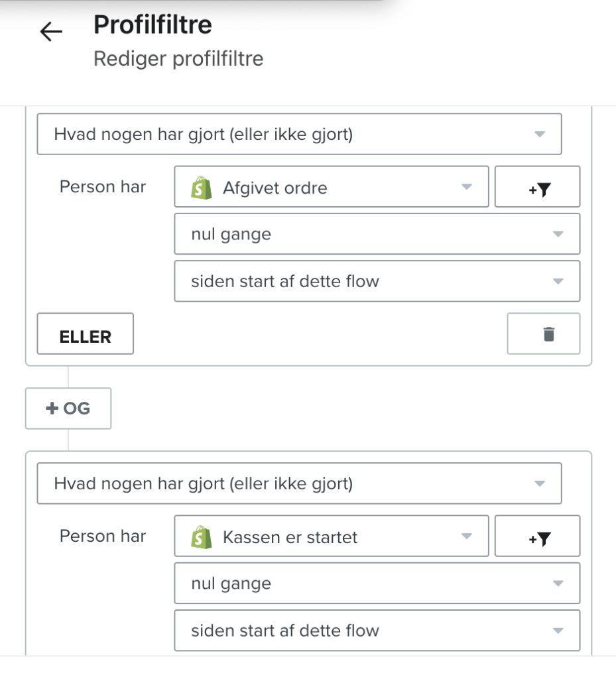Image resolution: width=616 pixels, height=679 pixels.
Task: Click the caret arrow on the lower condition-type dropdown
Action: 539,483
